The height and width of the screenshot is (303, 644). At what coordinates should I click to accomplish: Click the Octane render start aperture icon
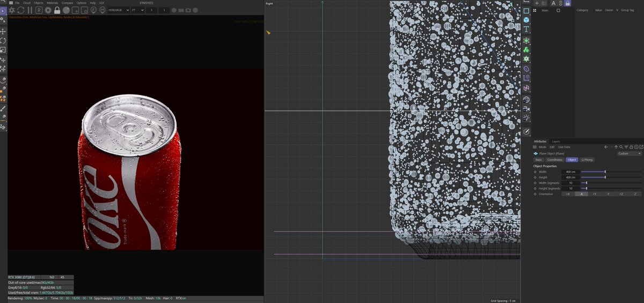(11, 10)
